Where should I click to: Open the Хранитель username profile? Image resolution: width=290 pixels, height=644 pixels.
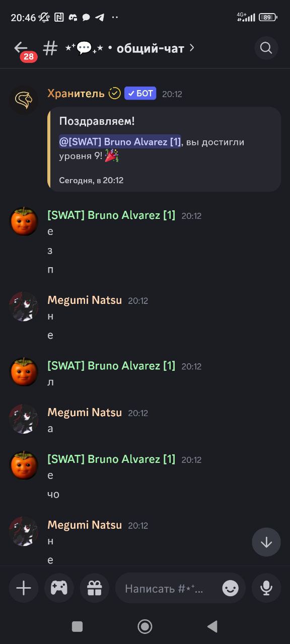[76, 93]
